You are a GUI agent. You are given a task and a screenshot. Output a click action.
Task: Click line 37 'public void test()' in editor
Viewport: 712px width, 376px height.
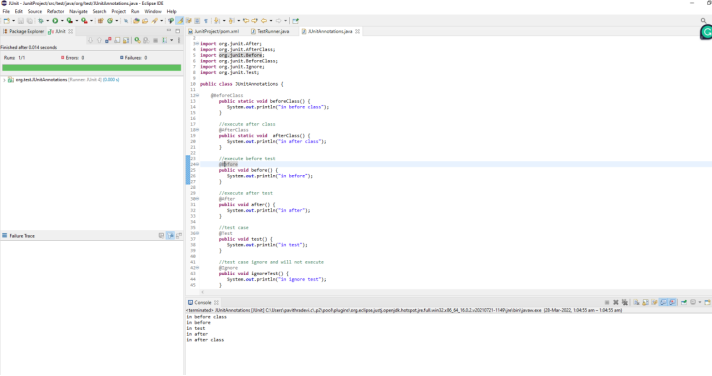246,239
